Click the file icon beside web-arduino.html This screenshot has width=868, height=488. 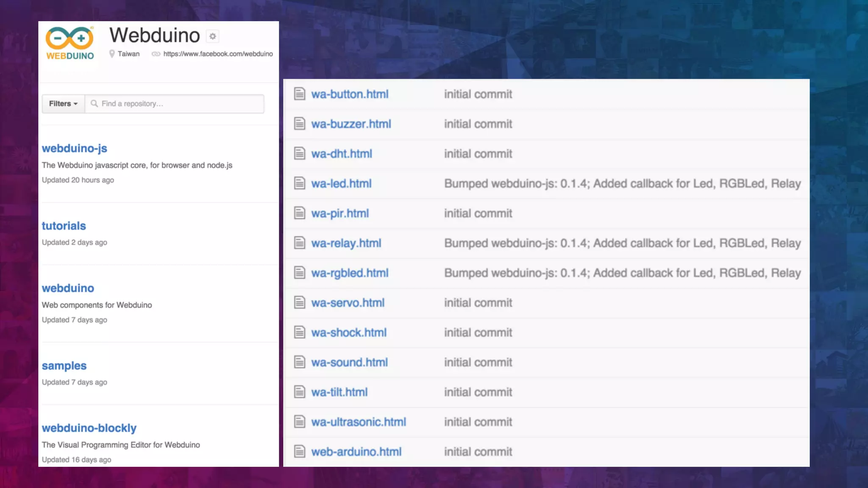[300, 452]
